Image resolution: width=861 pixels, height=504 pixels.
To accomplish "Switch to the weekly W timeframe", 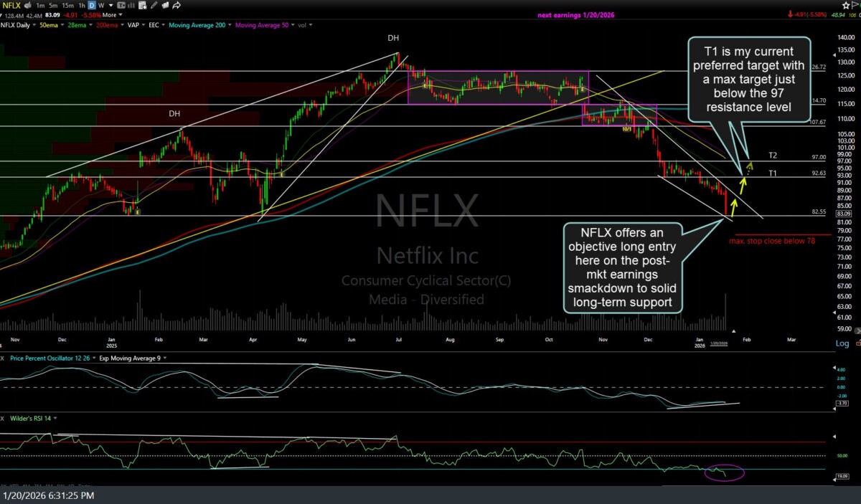I will 102,6.
